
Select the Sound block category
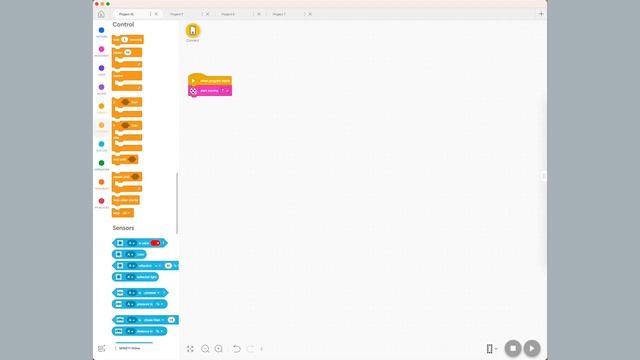click(x=101, y=89)
